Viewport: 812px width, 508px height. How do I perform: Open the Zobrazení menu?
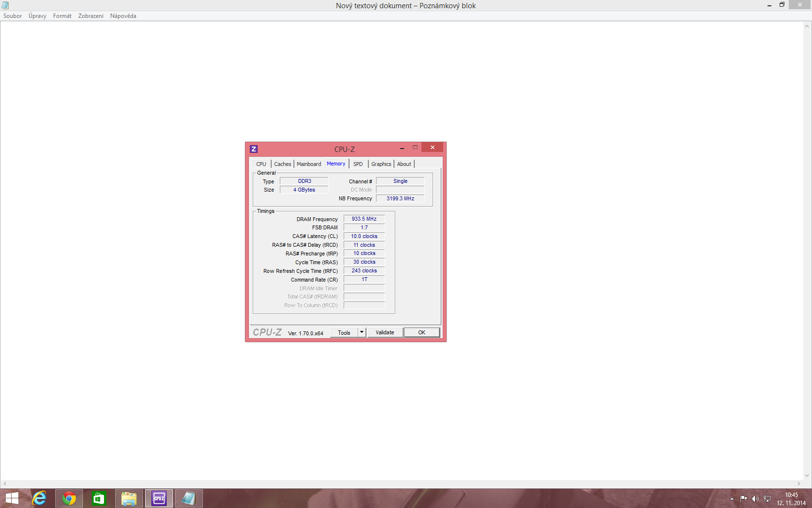pyautogui.click(x=91, y=16)
